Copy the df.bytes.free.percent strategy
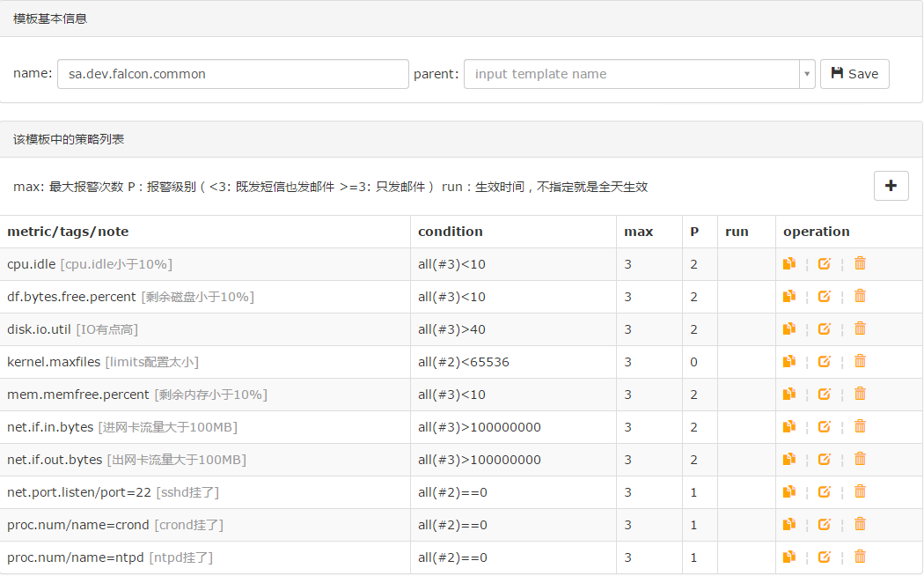Viewport: 924px width, 583px height. click(789, 296)
